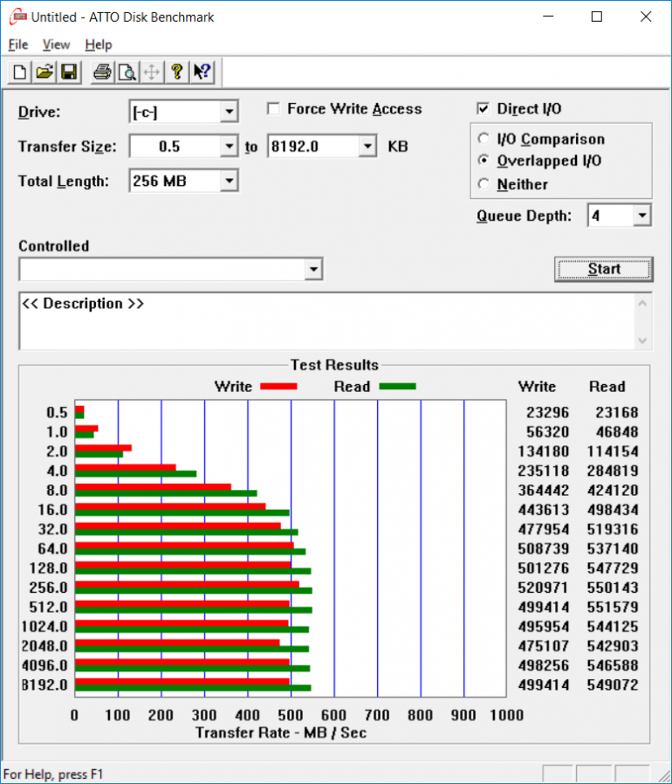672x784 pixels.
Task: Open the minimum Transfer Size dropdown 0.5
Action: (x=229, y=147)
